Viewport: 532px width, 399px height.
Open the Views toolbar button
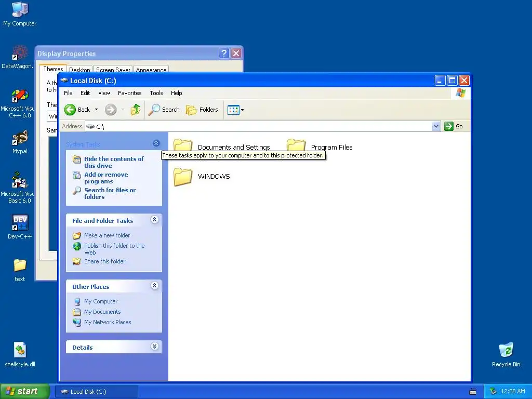click(233, 110)
